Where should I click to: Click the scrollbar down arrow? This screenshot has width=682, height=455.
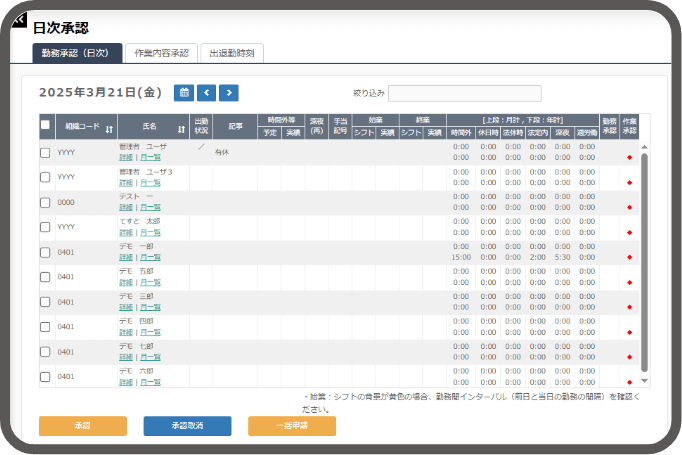tap(644, 381)
